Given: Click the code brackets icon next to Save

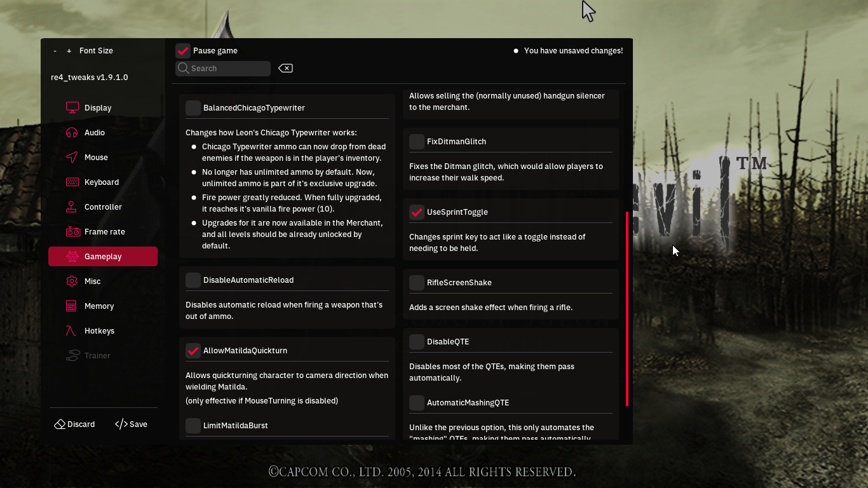Looking at the screenshot, I should coord(121,424).
